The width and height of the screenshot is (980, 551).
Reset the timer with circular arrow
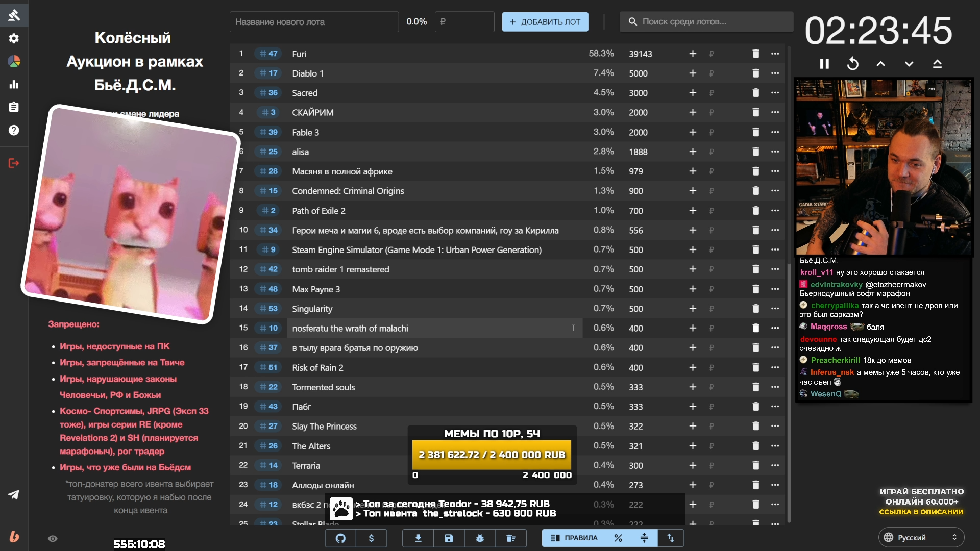[x=852, y=64]
